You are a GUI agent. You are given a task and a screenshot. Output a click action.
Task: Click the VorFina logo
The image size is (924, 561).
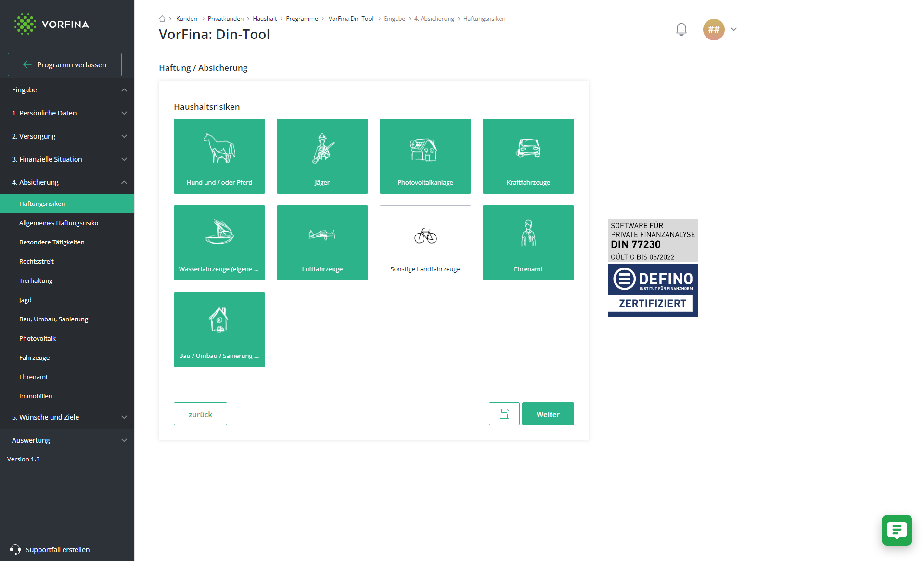tap(51, 24)
